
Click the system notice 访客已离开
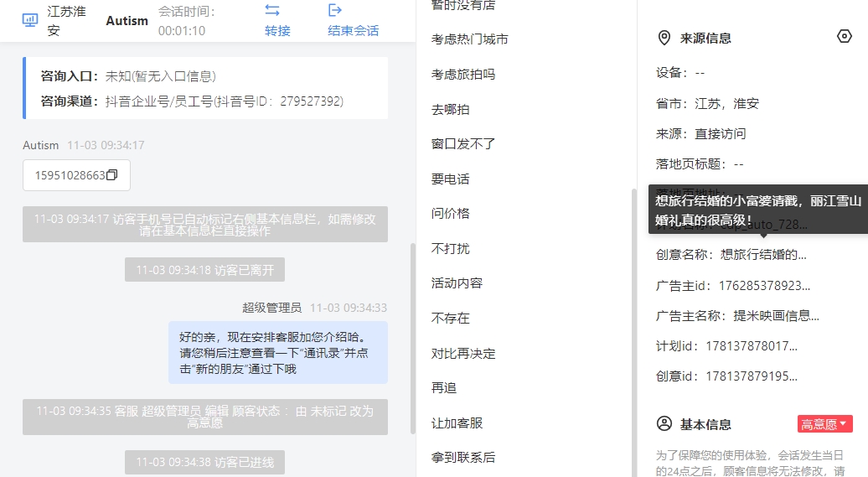click(204, 270)
